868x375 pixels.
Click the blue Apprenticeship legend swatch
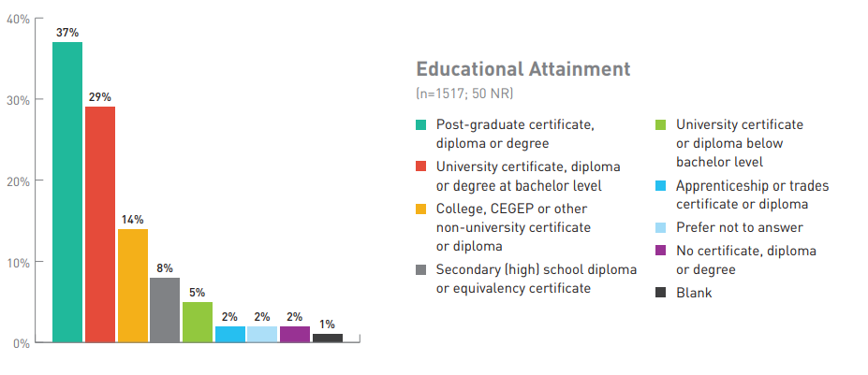(x=660, y=185)
